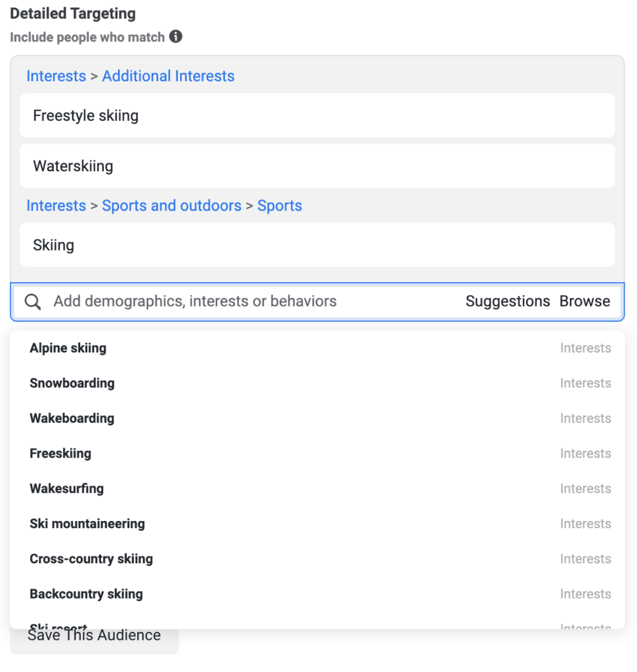Select Backcountry skiing from suggestions
Screen dimensions: 637x672
pyautogui.click(x=86, y=594)
